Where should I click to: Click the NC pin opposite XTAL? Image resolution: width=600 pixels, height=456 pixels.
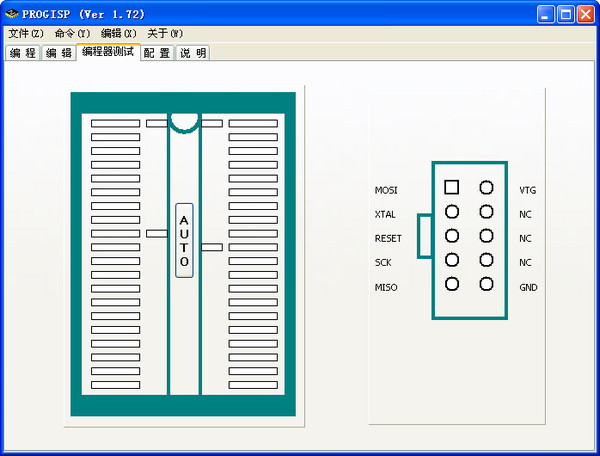[487, 211]
